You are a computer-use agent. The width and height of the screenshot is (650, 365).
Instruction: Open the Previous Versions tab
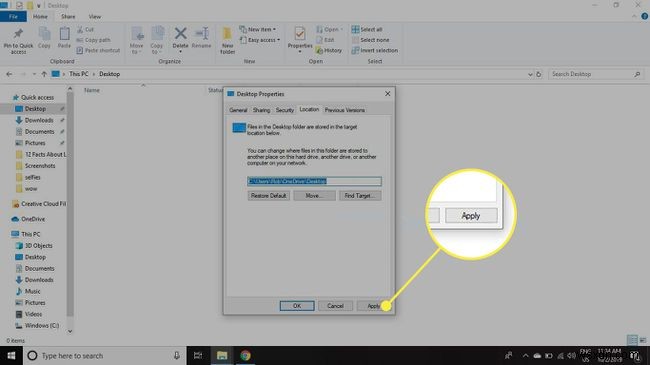click(x=344, y=110)
